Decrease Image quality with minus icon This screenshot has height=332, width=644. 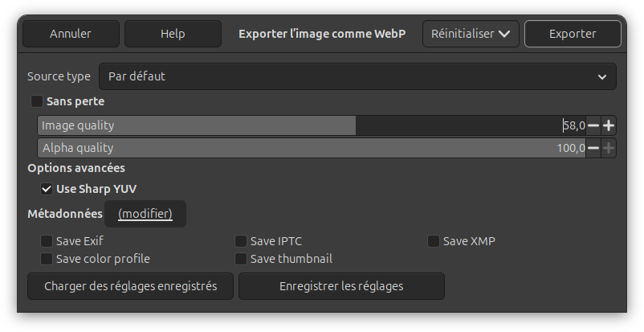pos(593,125)
